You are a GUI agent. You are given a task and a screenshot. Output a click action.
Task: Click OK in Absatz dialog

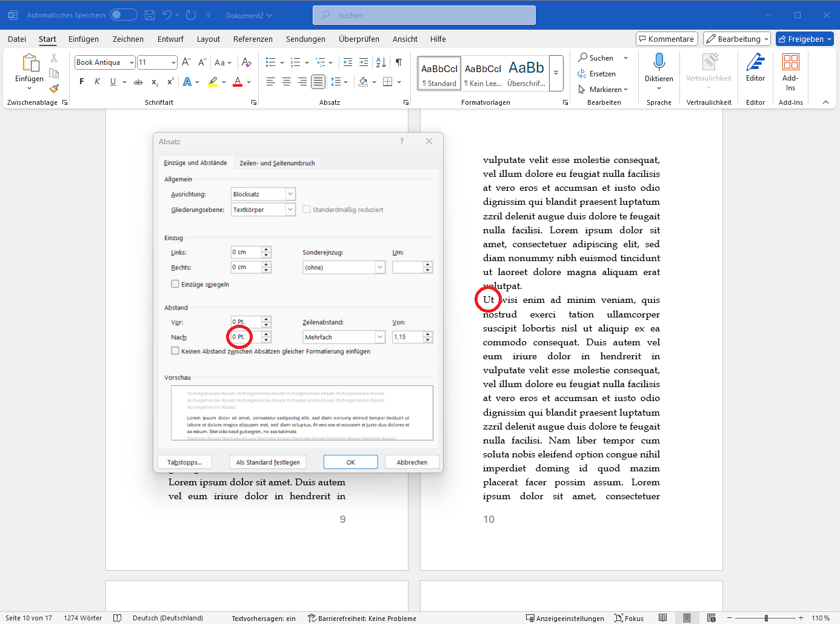[350, 462]
